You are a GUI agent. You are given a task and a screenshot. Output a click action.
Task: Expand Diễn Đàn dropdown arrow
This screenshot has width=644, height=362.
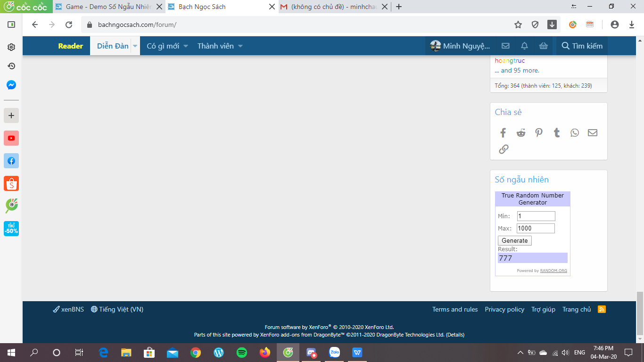tap(135, 46)
